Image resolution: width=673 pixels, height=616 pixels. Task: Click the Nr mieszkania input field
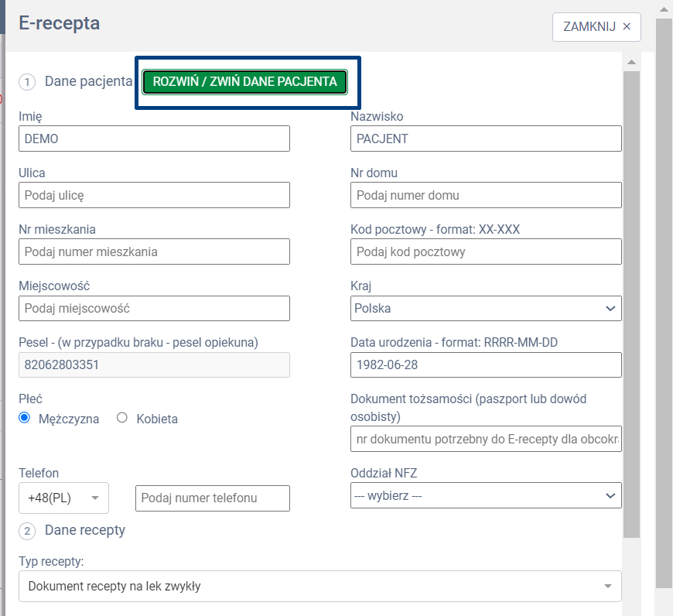(x=154, y=252)
